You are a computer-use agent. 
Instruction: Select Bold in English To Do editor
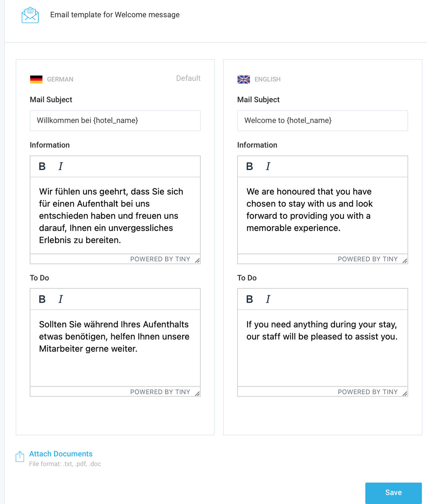pos(249,299)
